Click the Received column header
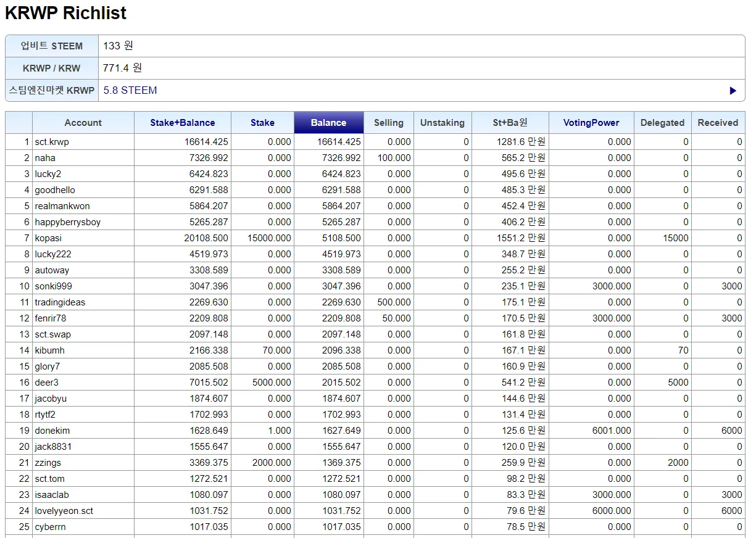The height and width of the screenshot is (538, 756). [718, 123]
